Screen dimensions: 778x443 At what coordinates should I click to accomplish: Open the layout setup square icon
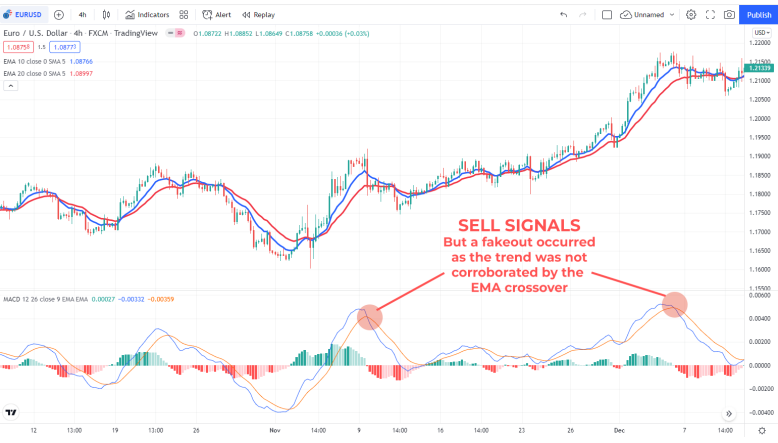point(607,15)
